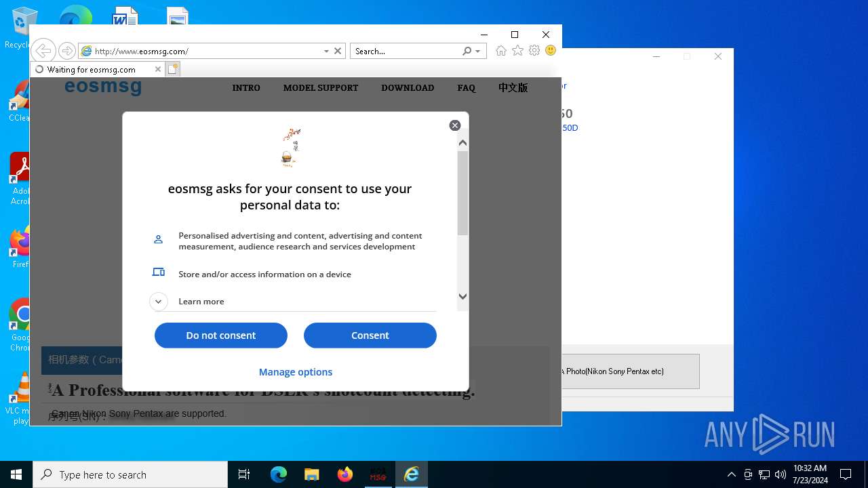The height and width of the screenshot is (488, 868).
Task: Click the personalised advertising person icon
Action: 158,239
